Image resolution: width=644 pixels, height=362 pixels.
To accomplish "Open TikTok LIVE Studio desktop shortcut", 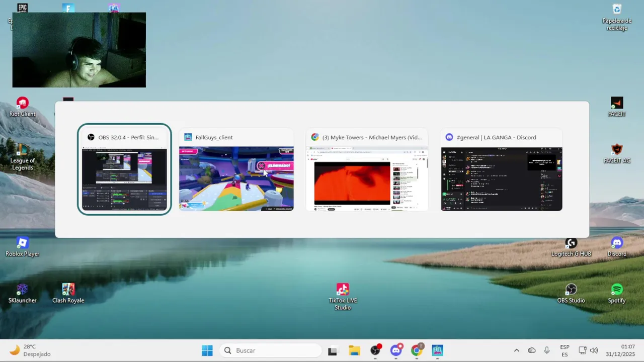I will 343,297.
